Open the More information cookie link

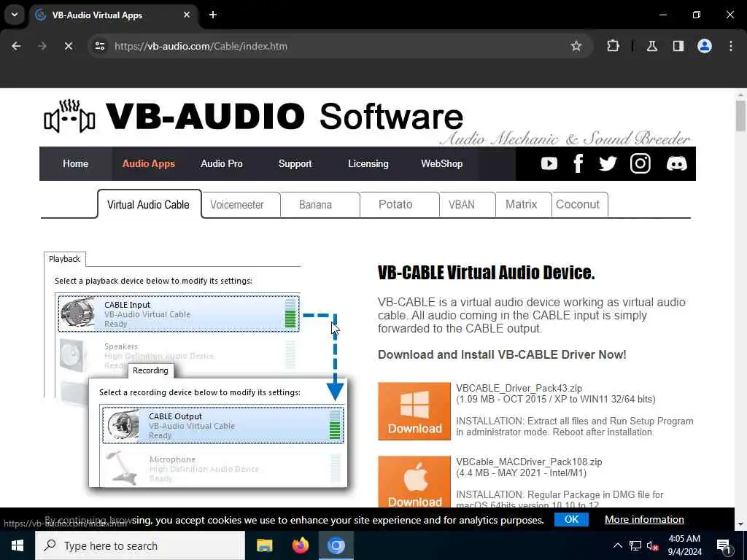tap(644, 519)
